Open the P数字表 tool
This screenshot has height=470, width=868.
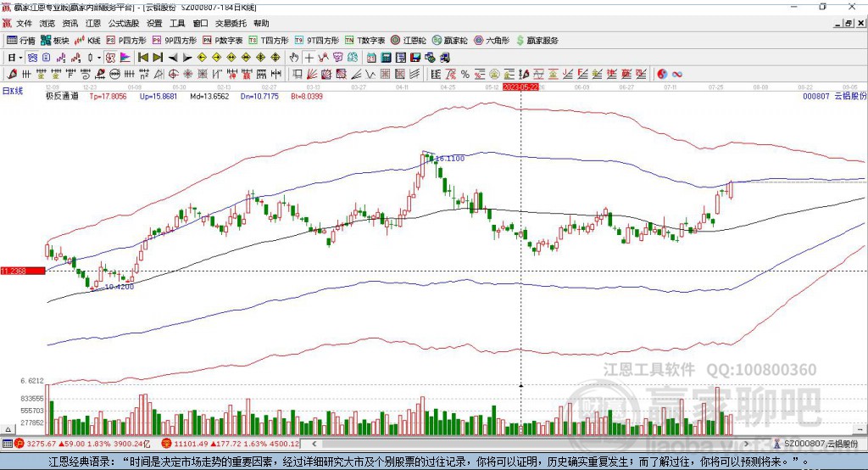point(223,41)
